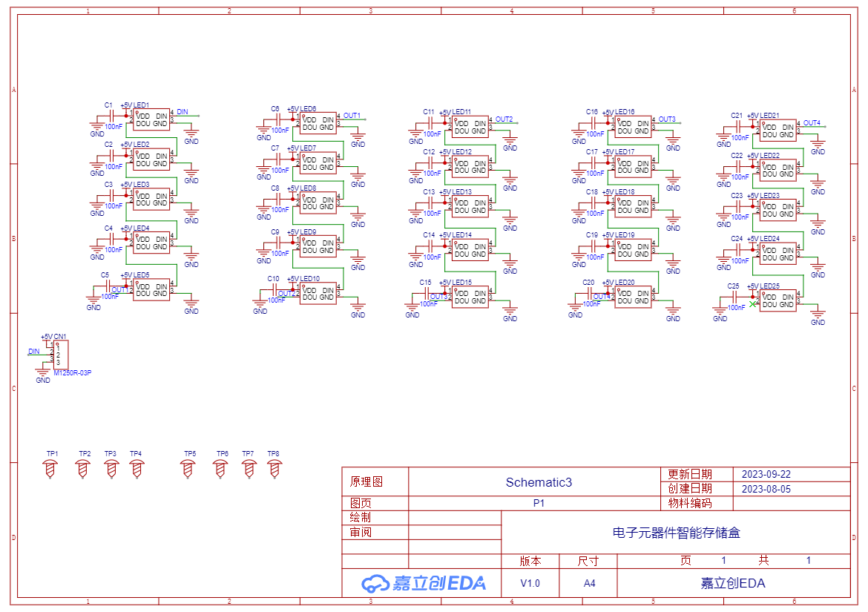Image resolution: width=868 pixels, height=612 pixels.
Task: Select the TP4 test point symbol
Action: click(x=137, y=470)
